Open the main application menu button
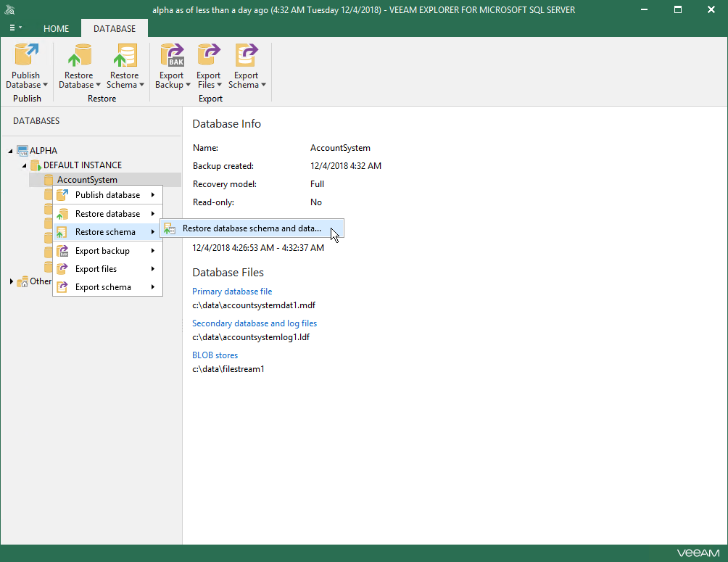 pyautogui.click(x=15, y=28)
